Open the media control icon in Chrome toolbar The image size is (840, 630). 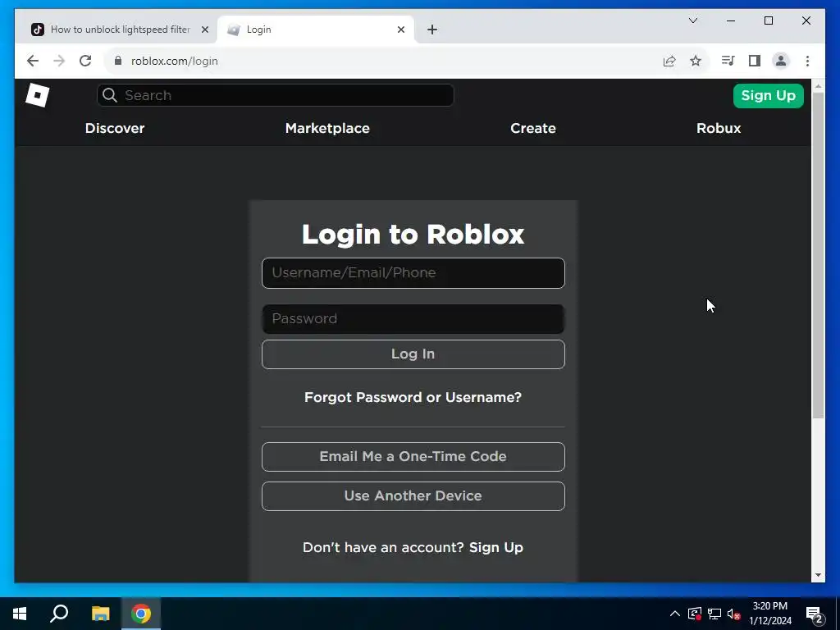tap(728, 61)
